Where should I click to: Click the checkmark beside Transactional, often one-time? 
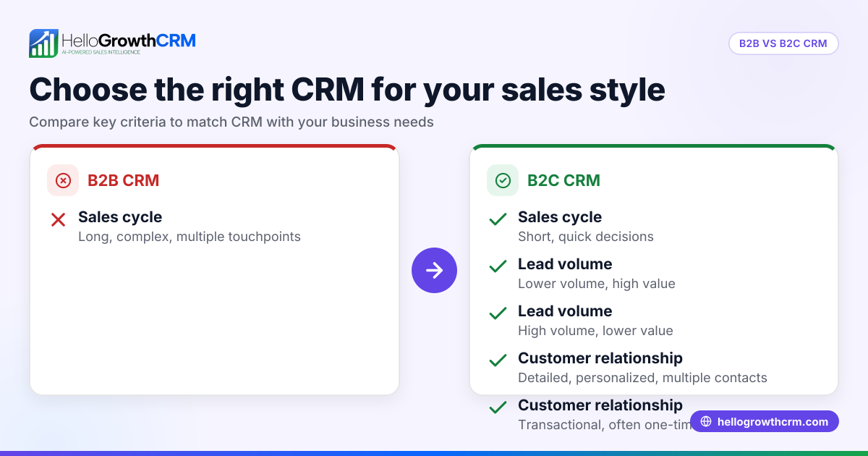[x=498, y=408]
